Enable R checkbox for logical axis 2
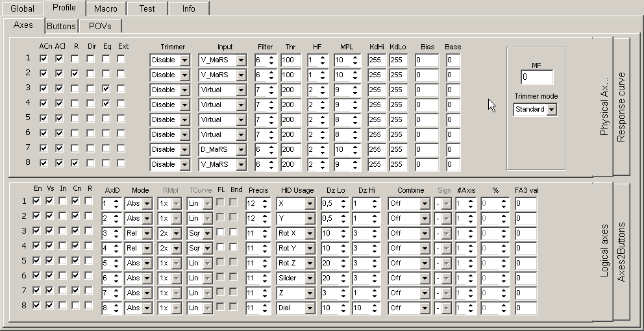The image size is (644, 331). (x=88, y=215)
